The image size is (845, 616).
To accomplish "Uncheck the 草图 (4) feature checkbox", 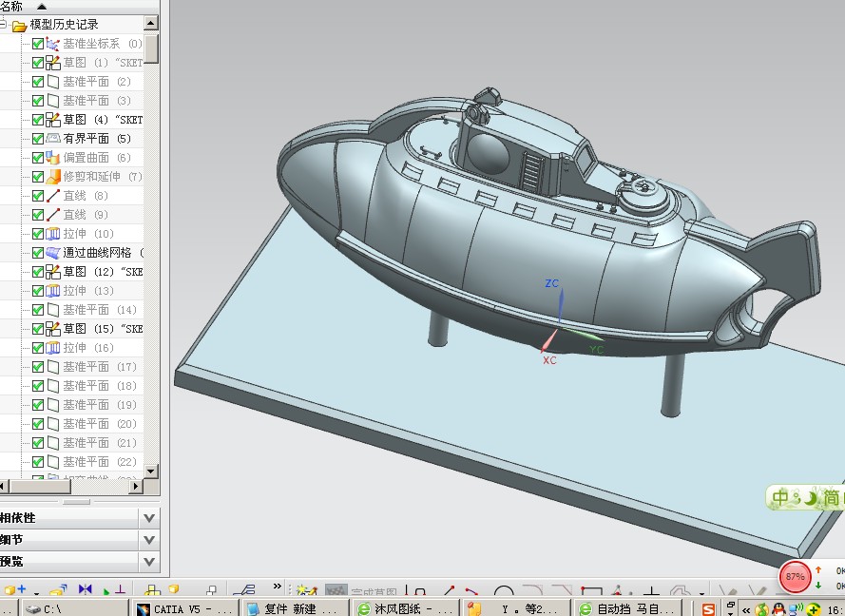I will click(38, 120).
